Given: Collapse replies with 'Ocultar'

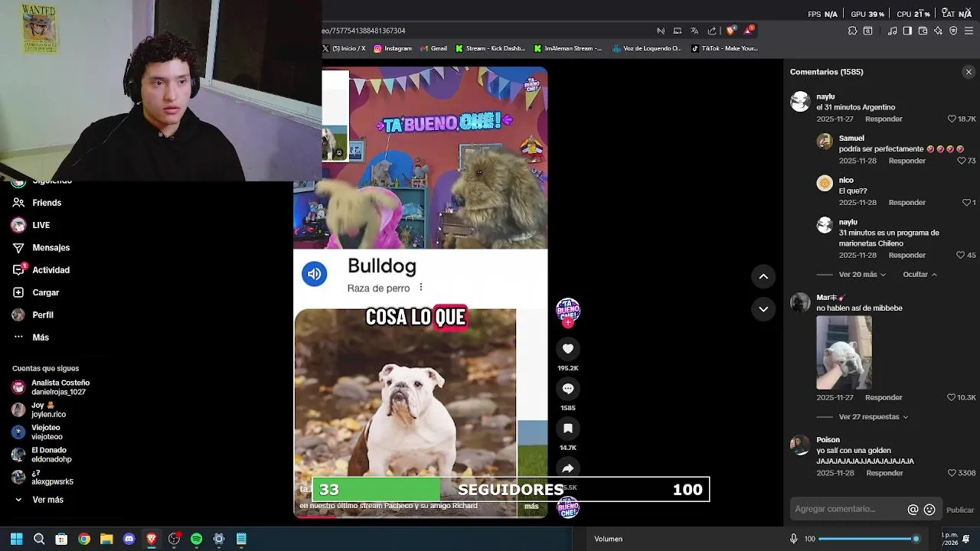Looking at the screenshot, I should click(920, 275).
